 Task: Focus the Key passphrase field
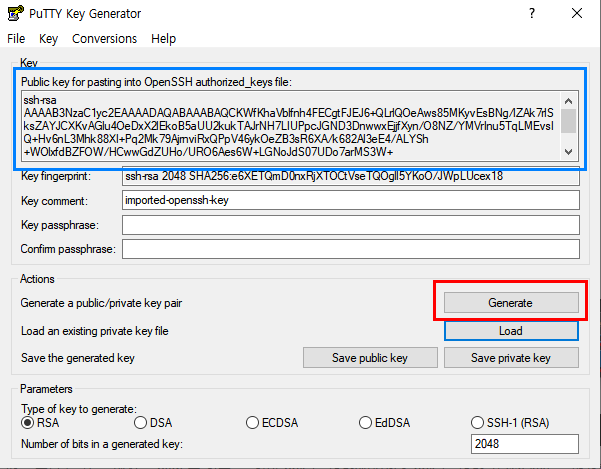click(x=351, y=225)
